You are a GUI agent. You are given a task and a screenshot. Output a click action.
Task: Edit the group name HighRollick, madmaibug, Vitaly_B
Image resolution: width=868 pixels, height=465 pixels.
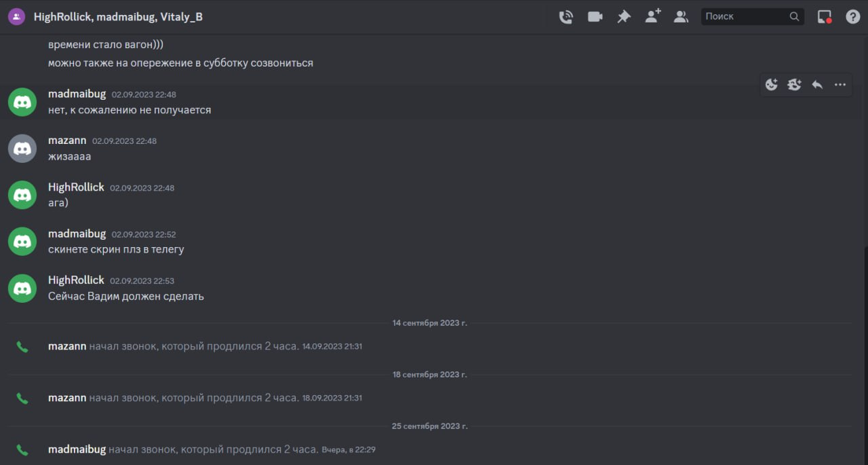click(118, 17)
